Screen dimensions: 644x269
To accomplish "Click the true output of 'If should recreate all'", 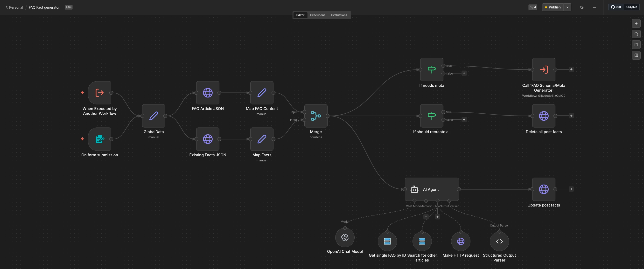I will click(443, 112).
